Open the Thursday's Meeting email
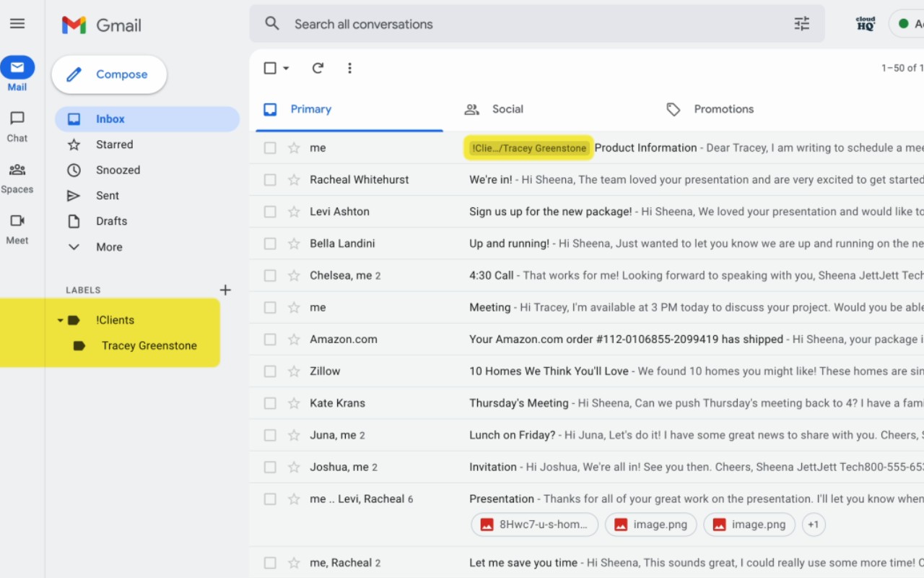Viewport: 924px width, 578px height. pos(587,403)
